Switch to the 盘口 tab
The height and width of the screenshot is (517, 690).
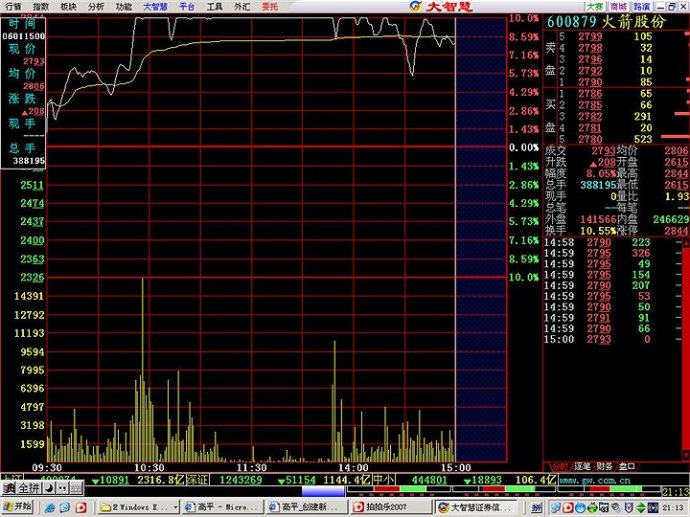tap(626, 466)
